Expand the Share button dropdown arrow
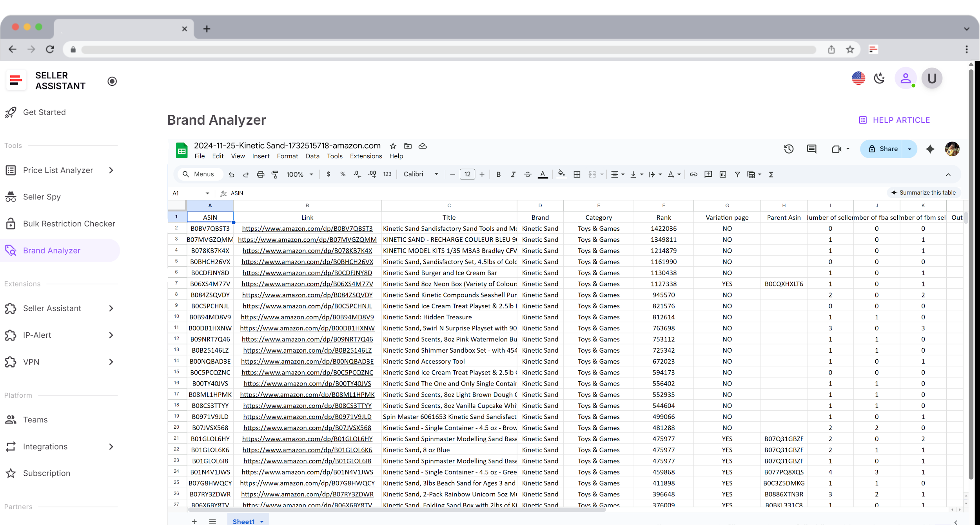Viewport: 980px width, 525px height. click(909, 149)
